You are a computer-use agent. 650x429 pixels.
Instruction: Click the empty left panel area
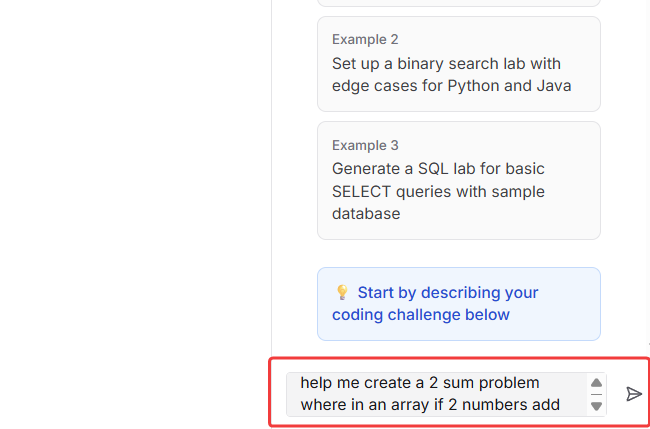coord(135,200)
